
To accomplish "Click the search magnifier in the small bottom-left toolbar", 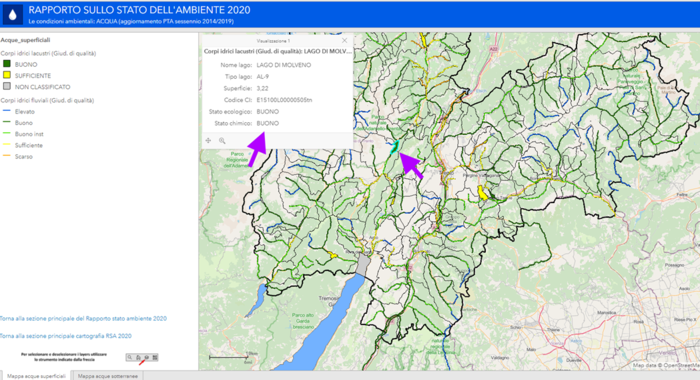I will coord(130,357).
